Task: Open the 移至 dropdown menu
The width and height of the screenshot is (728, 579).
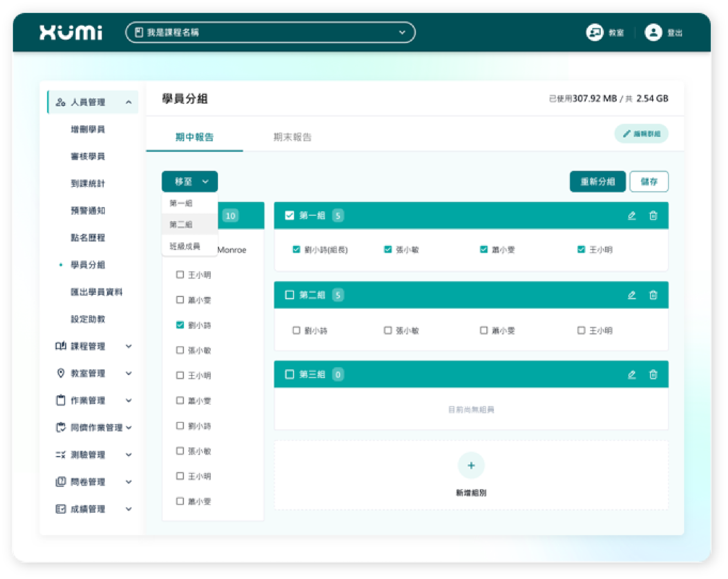Action: point(189,181)
